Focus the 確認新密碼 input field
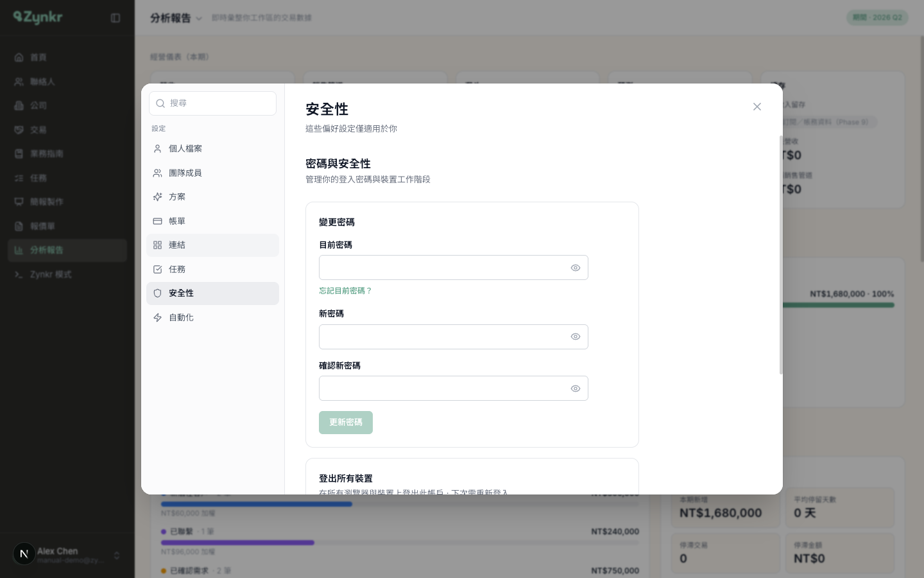924x578 pixels. pyautogui.click(x=454, y=389)
